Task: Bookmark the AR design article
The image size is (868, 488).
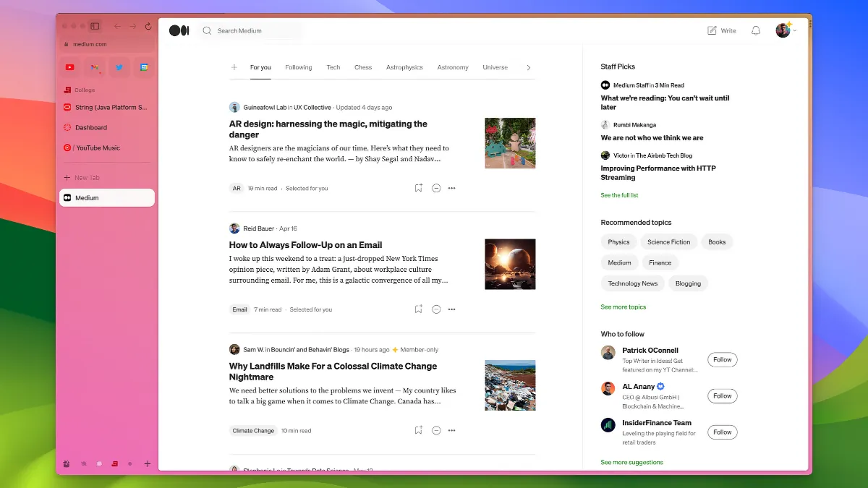Action: pos(418,188)
